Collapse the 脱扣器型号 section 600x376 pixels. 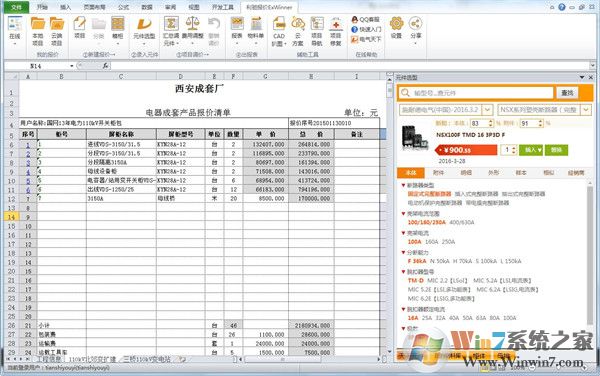pos(403,272)
